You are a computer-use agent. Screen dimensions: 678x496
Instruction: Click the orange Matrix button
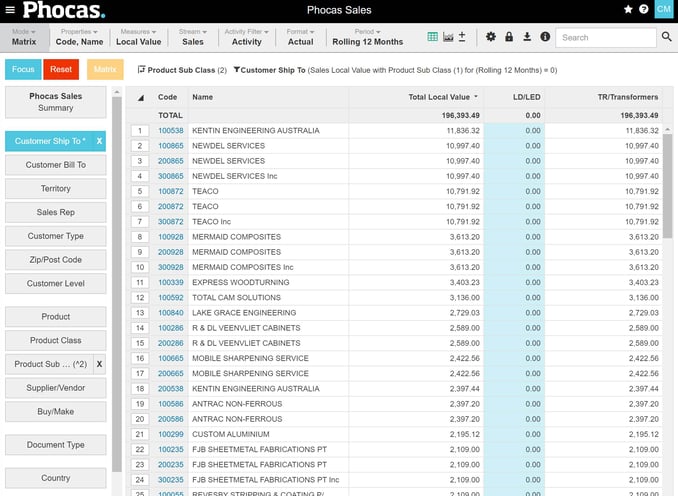[105, 69]
